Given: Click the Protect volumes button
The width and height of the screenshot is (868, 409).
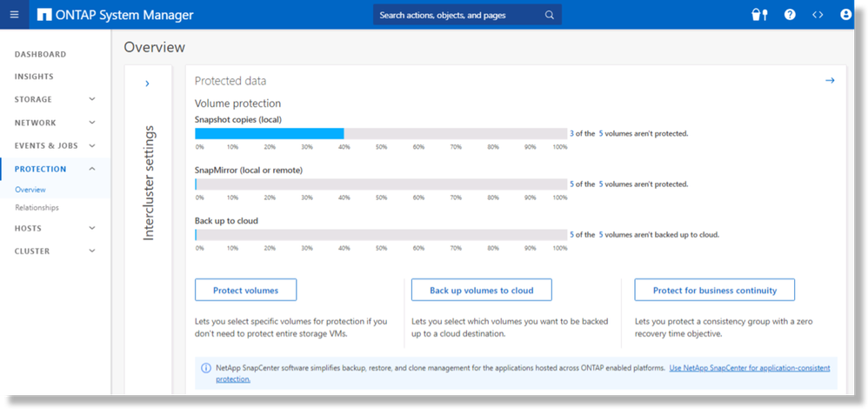Looking at the screenshot, I should (x=245, y=290).
